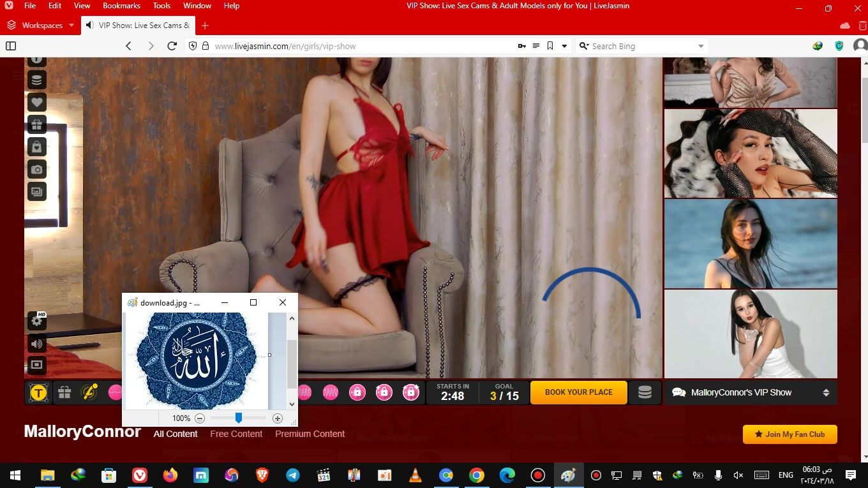Click Join My Fan Club button
Image resolution: width=868 pixels, height=488 pixels.
tap(789, 434)
